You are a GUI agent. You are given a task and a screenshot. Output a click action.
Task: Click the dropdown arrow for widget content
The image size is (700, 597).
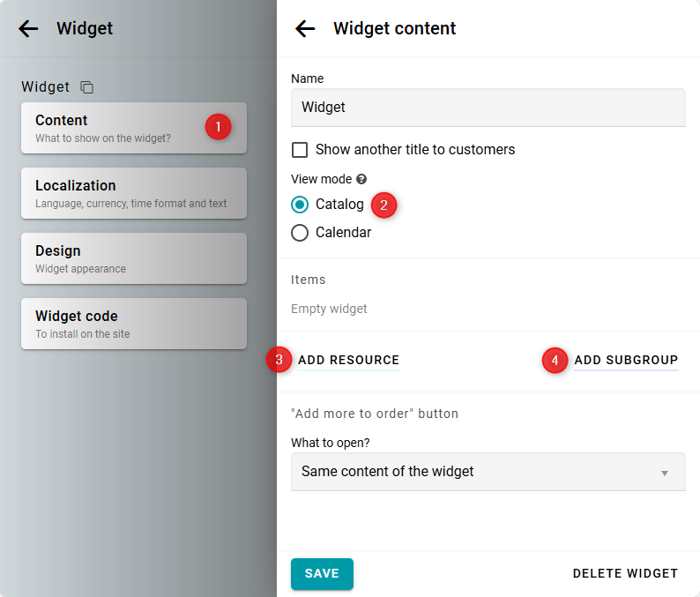point(665,473)
